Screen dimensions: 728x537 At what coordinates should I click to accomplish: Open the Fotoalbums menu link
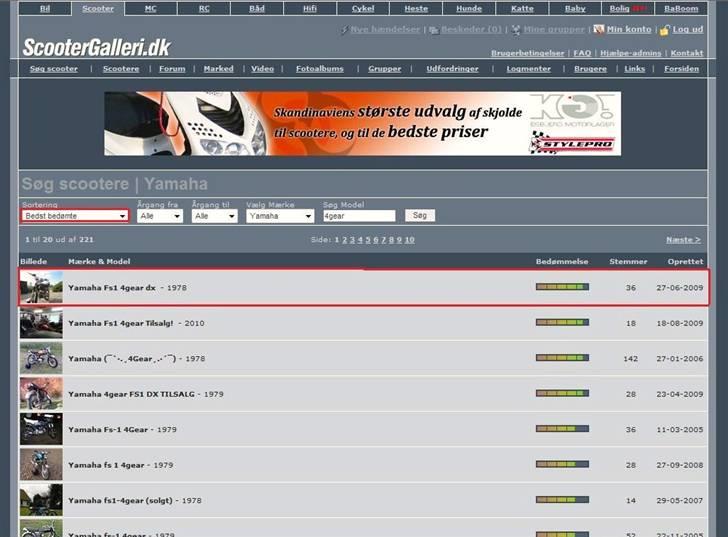pos(320,69)
